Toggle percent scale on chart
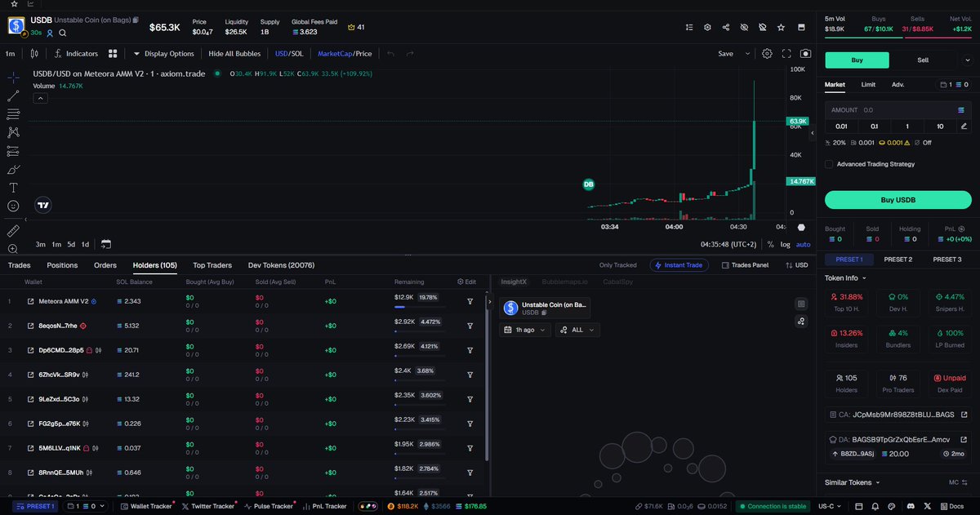Screen dimensions: 980x515 click(x=770, y=244)
